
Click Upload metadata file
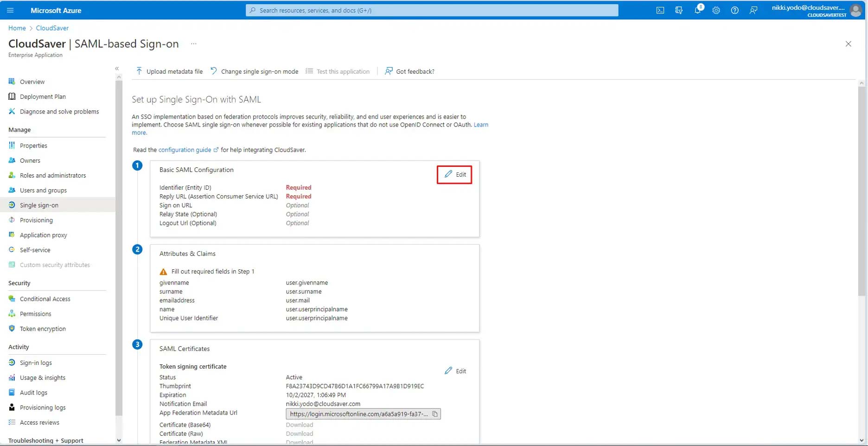click(169, 71)
